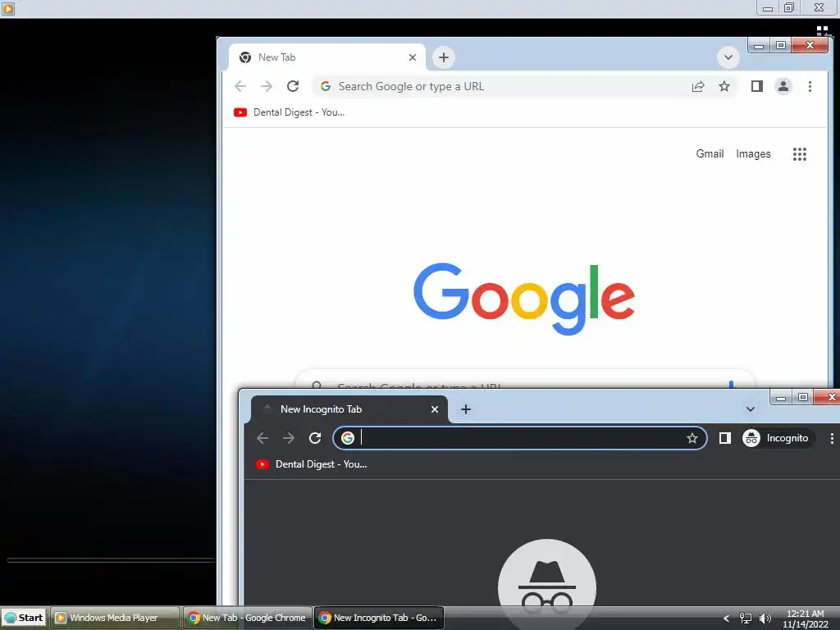Select the New Incognito Tab tab

(349, 409)
